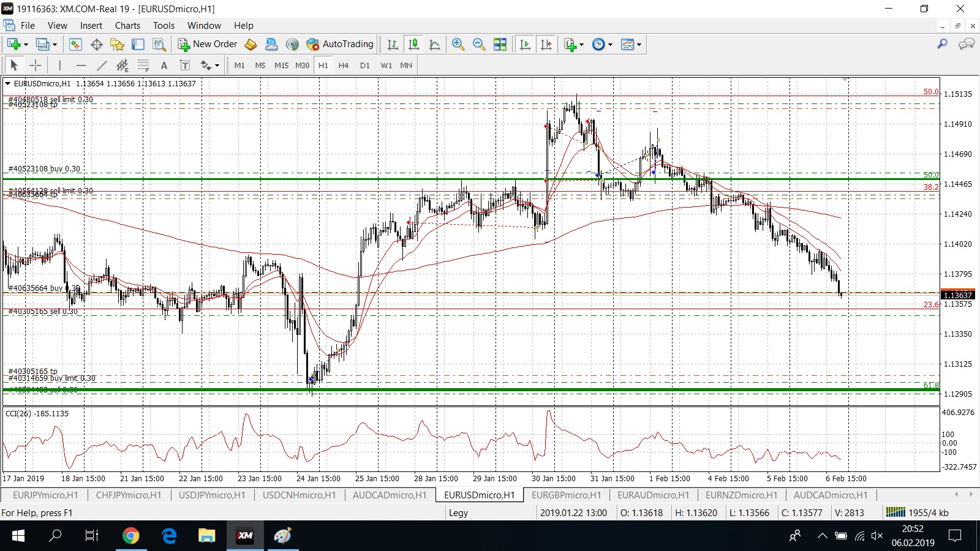The image size is (980, 551).
Task: Pick the Fibonacci retracement tool
Action: (x=143, y=66)
